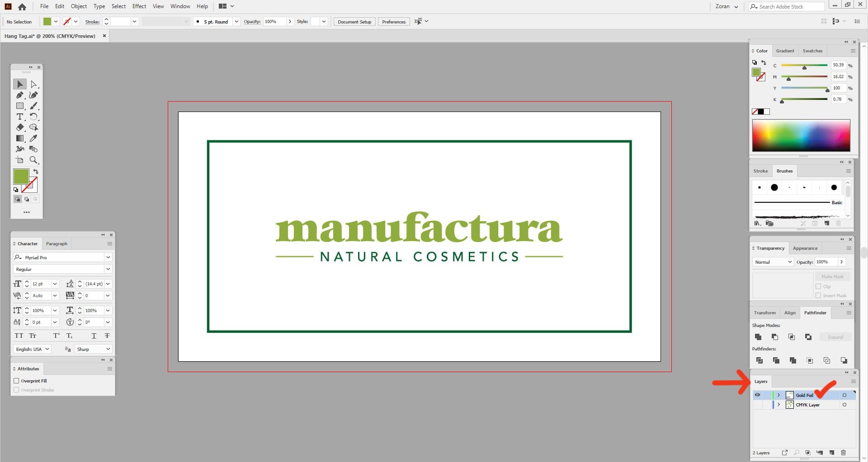
Task: Expand the CMYK Layer contents
Action: click(x=778, y=405)
